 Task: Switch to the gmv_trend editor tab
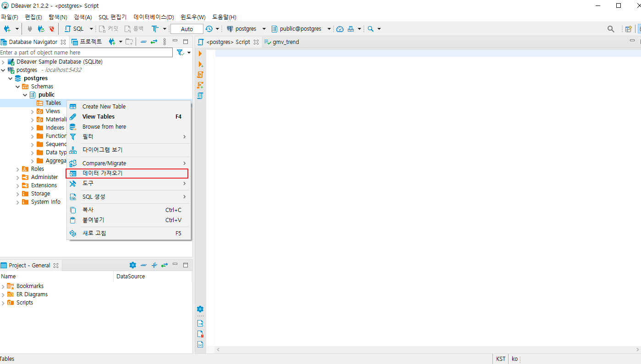pyautogui.click(x=281, y=42)
